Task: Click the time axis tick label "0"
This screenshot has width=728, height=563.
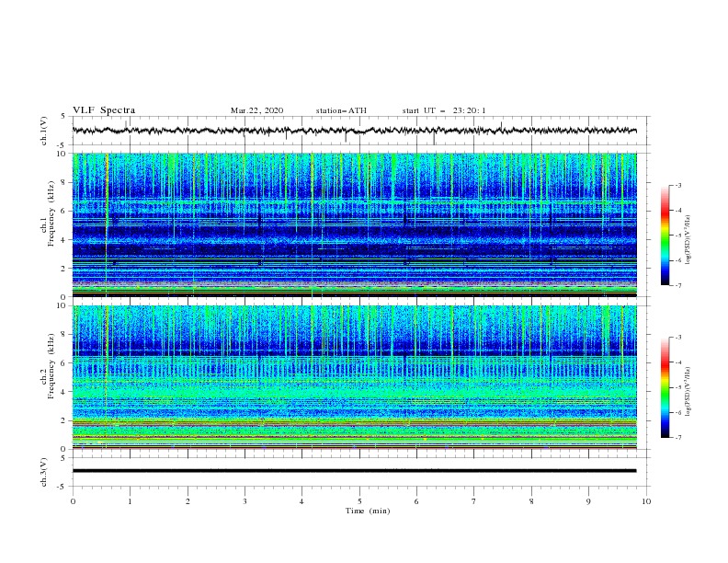Action: (73, 501)
